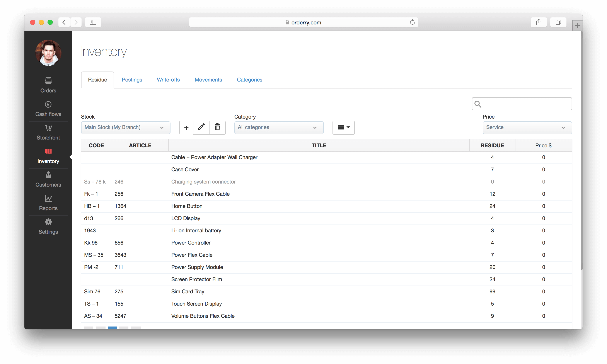Image resolution: width=607 pixels, height=364 pixels.
Task: Open the list view options menu
Action: coord(343,128)
